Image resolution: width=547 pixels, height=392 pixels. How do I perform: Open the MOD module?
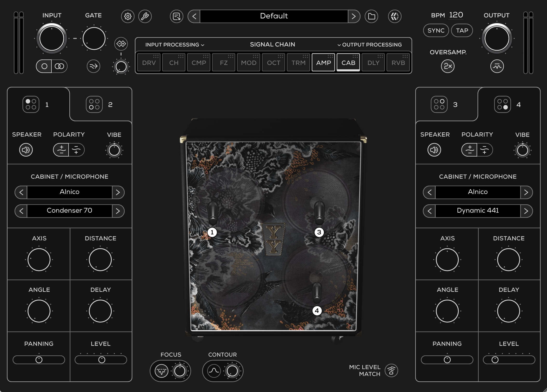point(249,62)
